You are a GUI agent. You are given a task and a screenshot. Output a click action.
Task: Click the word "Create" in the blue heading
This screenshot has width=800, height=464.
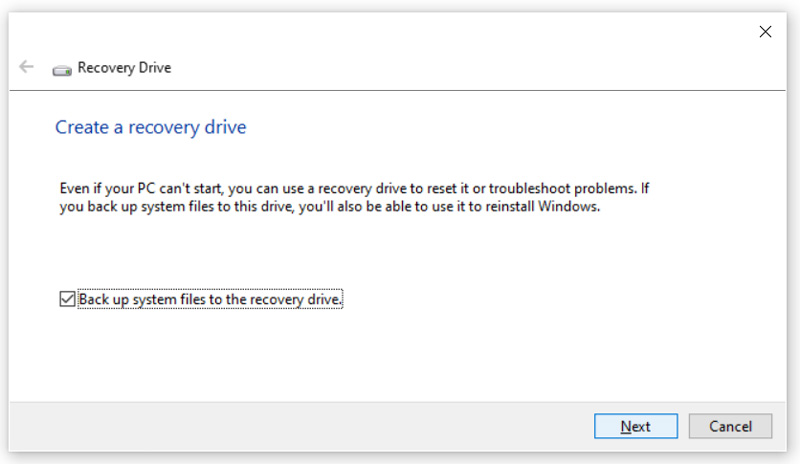[78, 128]
